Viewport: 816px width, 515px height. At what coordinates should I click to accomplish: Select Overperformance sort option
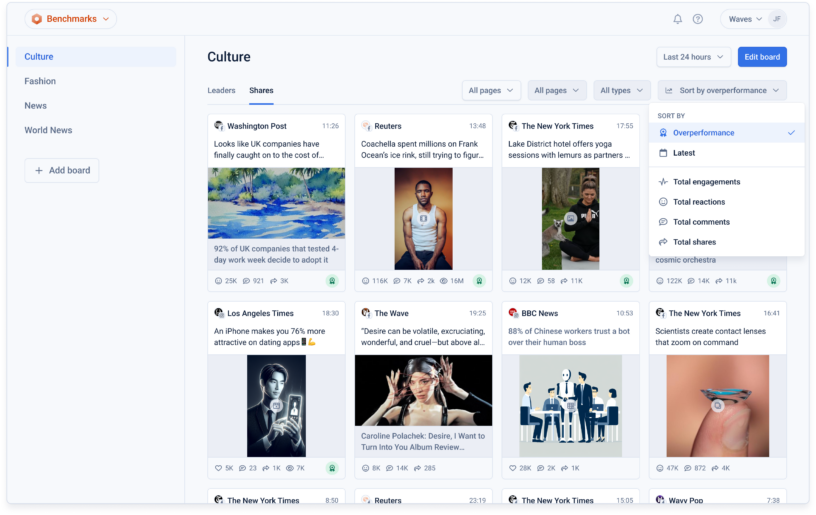(x=703, y=133)
